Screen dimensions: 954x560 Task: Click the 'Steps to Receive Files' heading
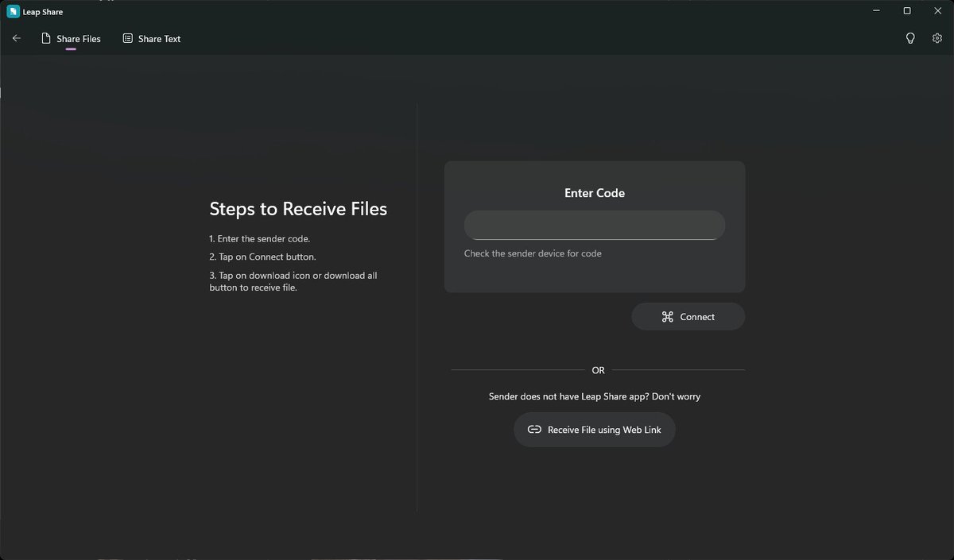(298, 209)
